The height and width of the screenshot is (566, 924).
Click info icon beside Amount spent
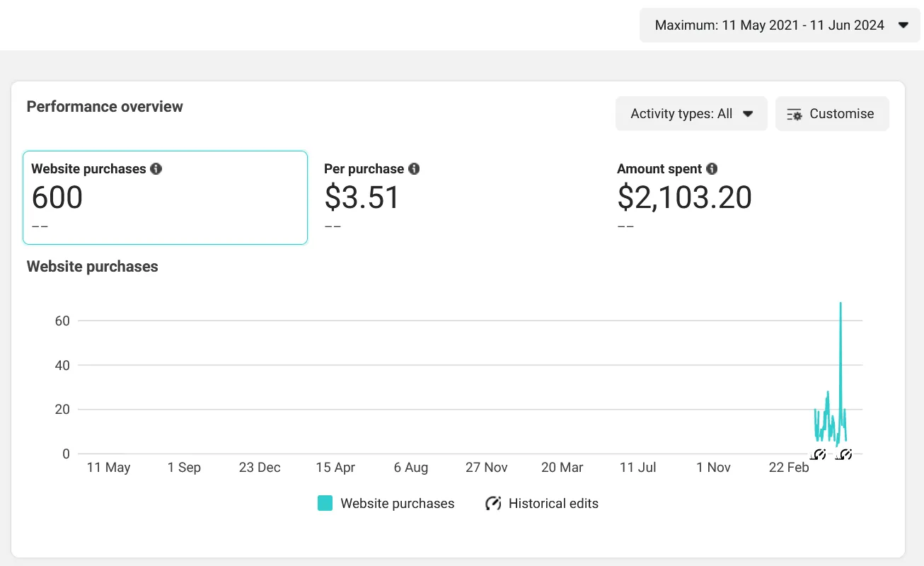coord(712,169)
